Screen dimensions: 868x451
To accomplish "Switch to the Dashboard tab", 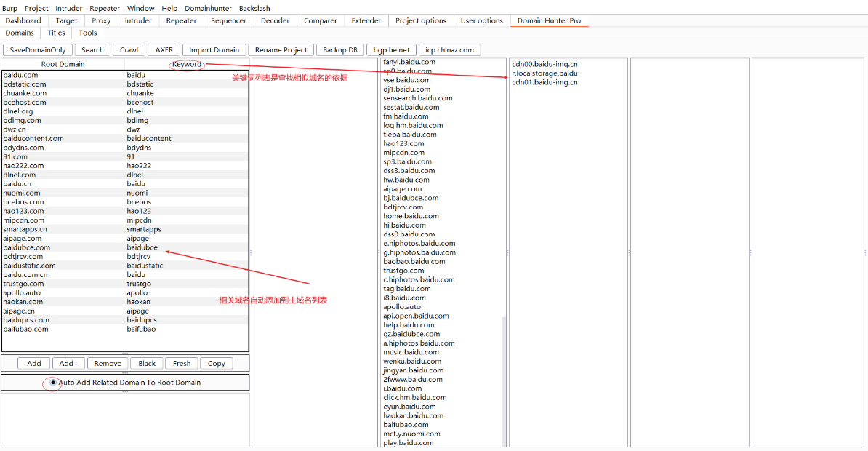I will [23, 20].
